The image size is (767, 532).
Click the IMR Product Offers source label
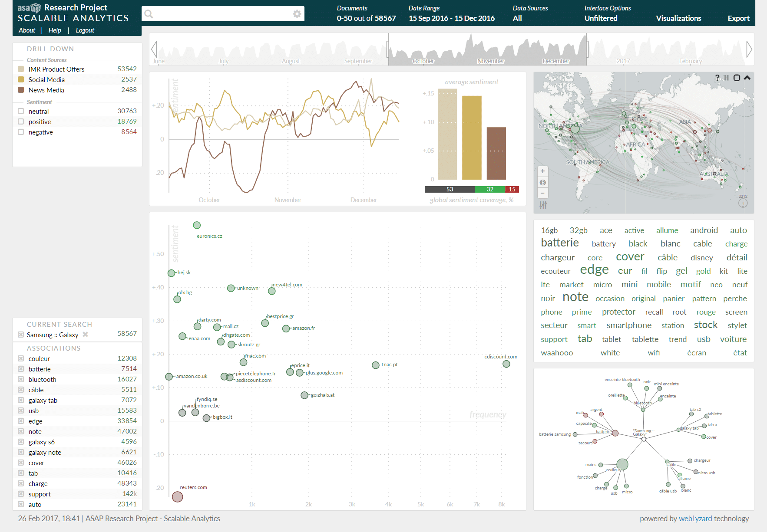[56, 69]
